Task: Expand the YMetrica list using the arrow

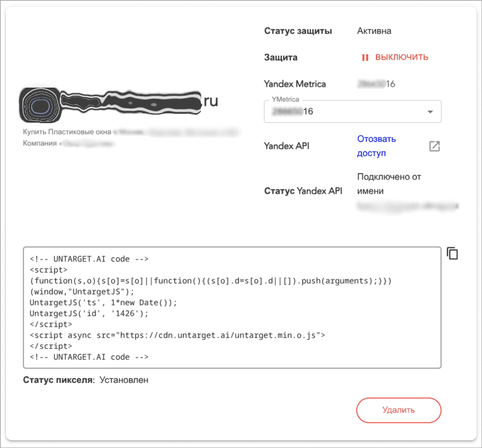Action: pyautogui.click(x=430, y=112)
